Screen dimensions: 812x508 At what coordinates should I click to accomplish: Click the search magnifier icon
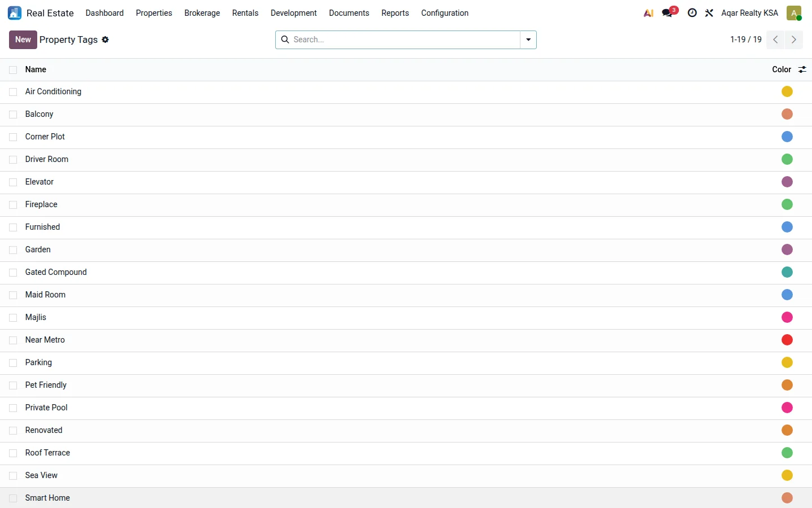click(285, 40)
